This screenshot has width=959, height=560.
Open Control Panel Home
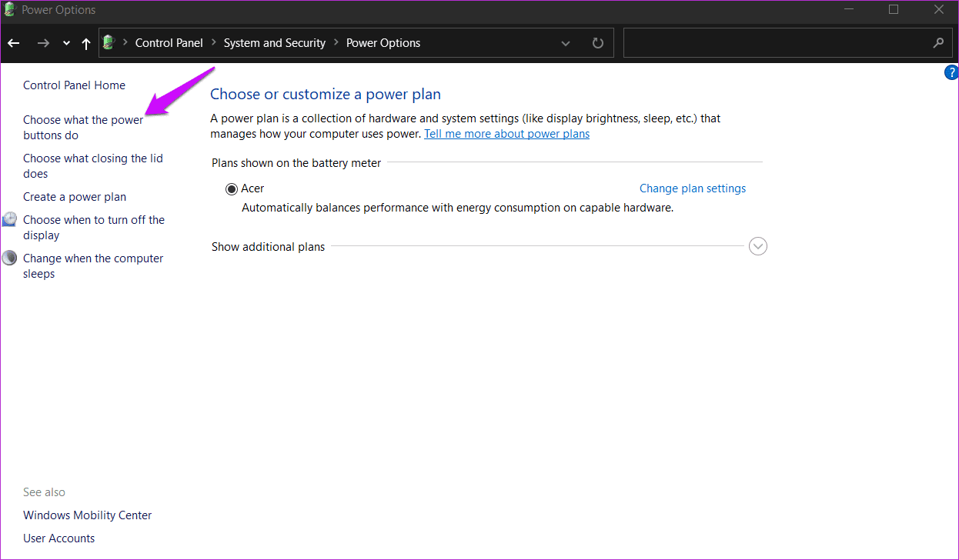74,85
